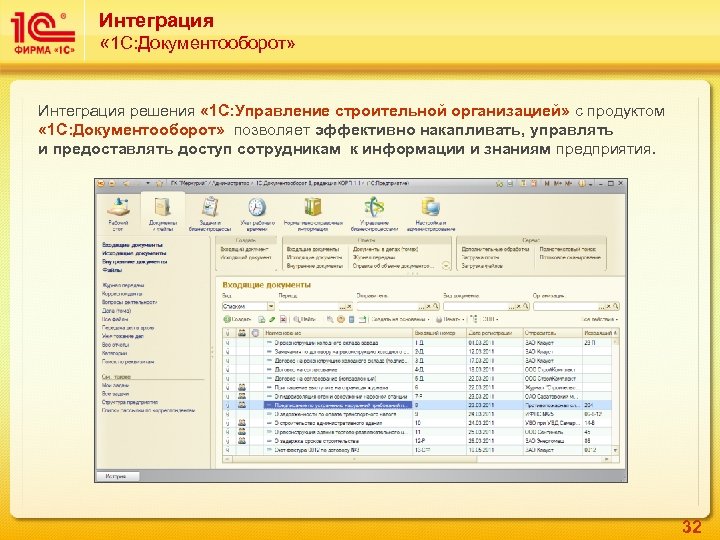Open the Задачи и бизнес-процессы section icon
Viewport: 720px width, 540px height.
[210, 207]
